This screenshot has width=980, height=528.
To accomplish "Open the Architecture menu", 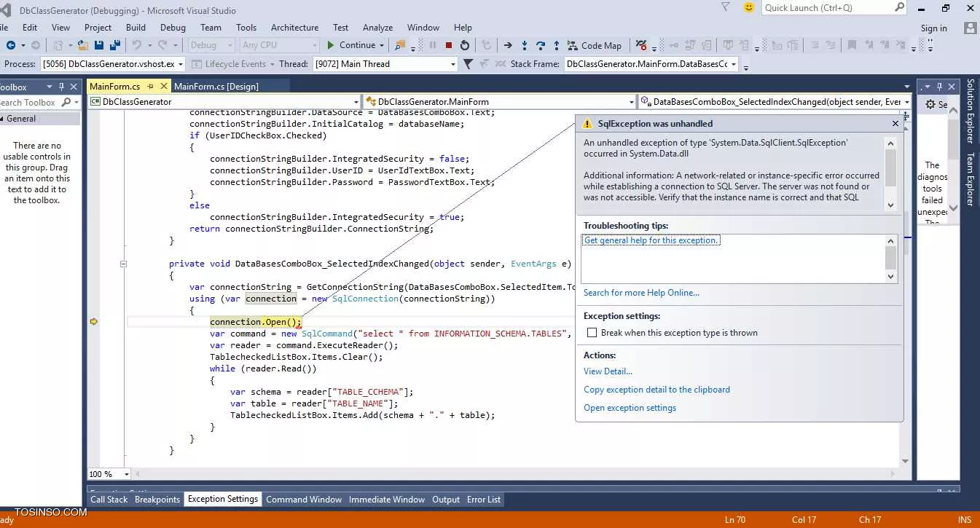I will coord(294,28).
